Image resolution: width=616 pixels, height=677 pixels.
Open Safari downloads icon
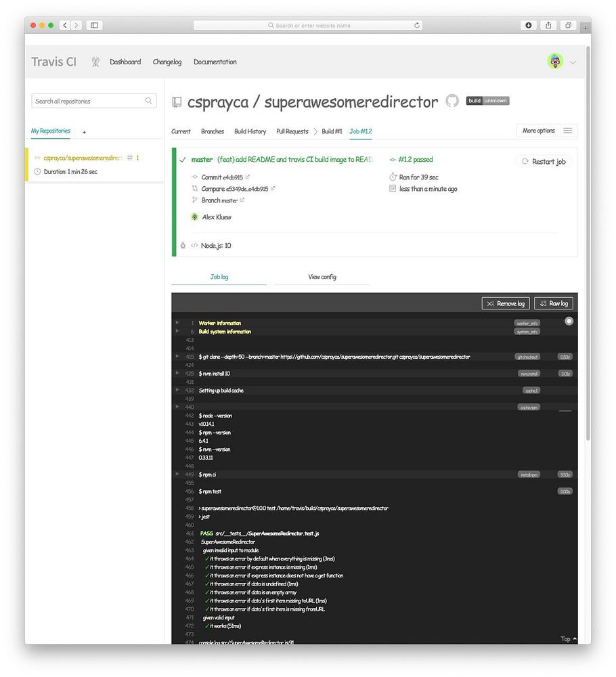pos(529,25)
